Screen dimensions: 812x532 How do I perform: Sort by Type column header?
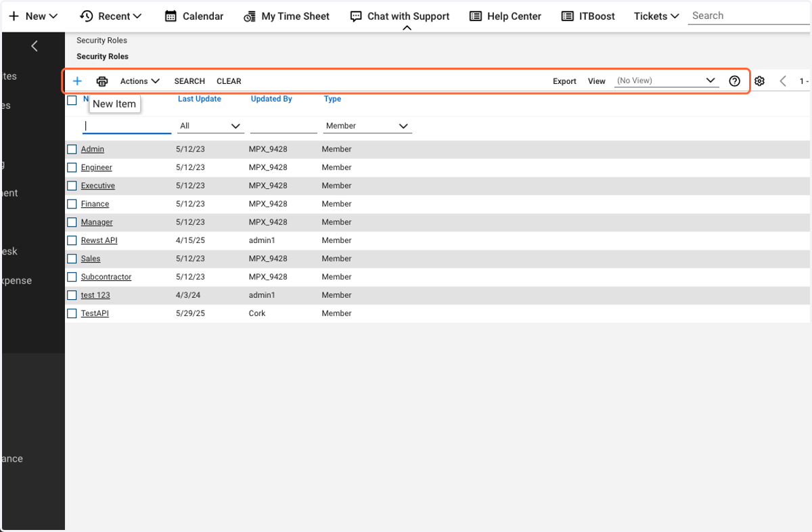pos(332,99)
